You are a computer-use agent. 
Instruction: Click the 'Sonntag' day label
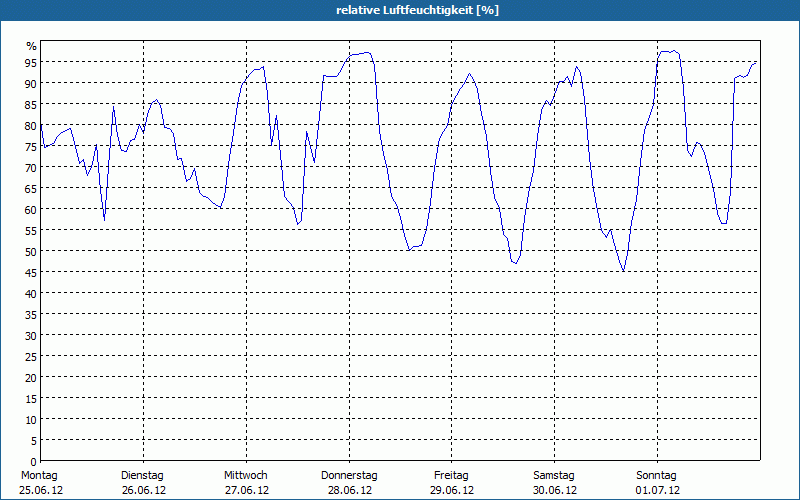tap(657, 476)
